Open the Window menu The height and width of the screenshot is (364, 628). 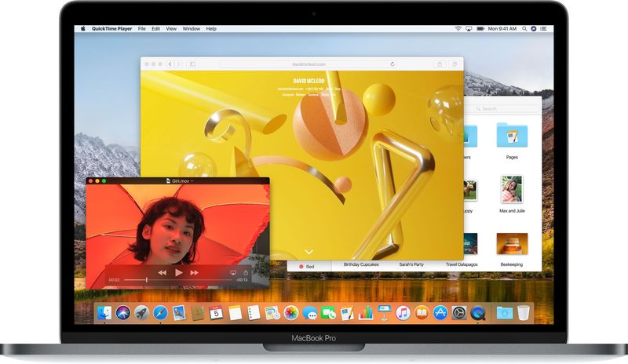(191, 29)
